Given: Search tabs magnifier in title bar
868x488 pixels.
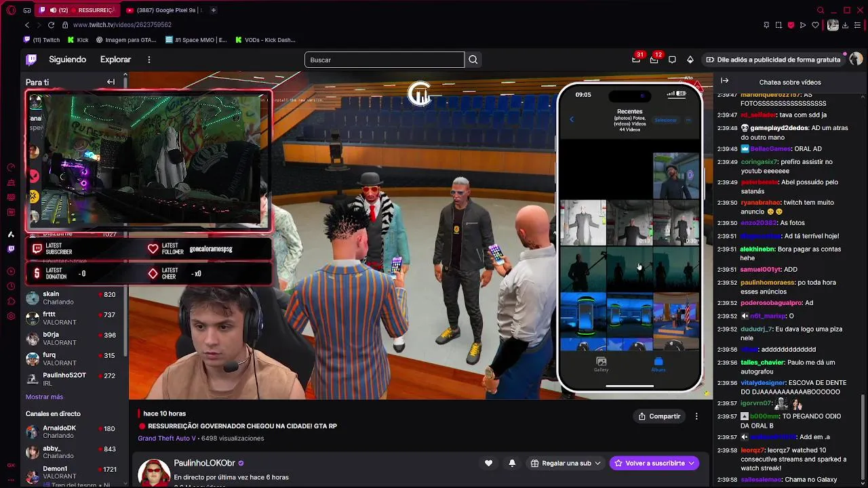Looking at the screenshot, I should (x=821, y=10).
